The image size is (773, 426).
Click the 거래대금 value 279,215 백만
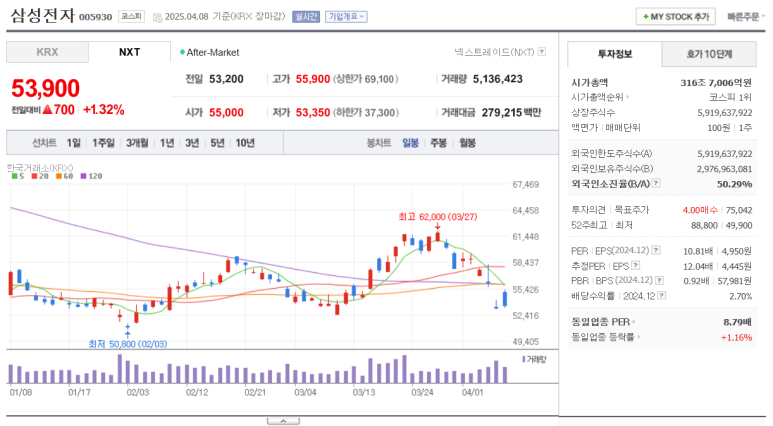tap(511, 112)
